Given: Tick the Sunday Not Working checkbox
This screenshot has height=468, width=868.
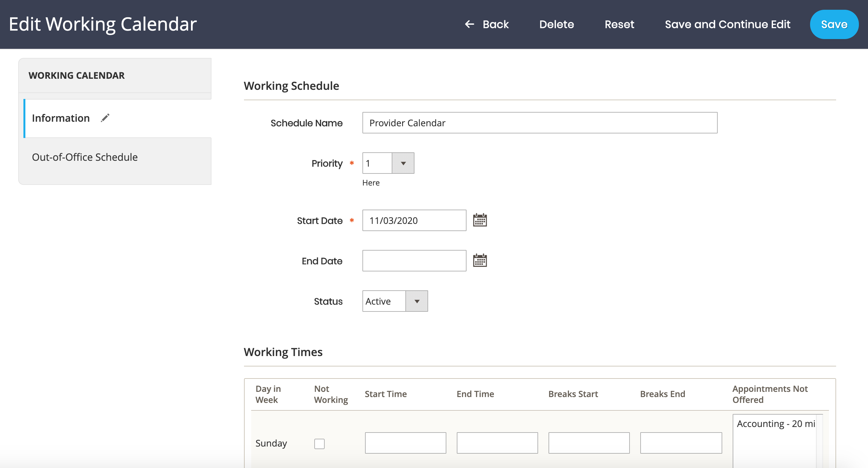Looking at the screenshot, I should pos(319,443).
